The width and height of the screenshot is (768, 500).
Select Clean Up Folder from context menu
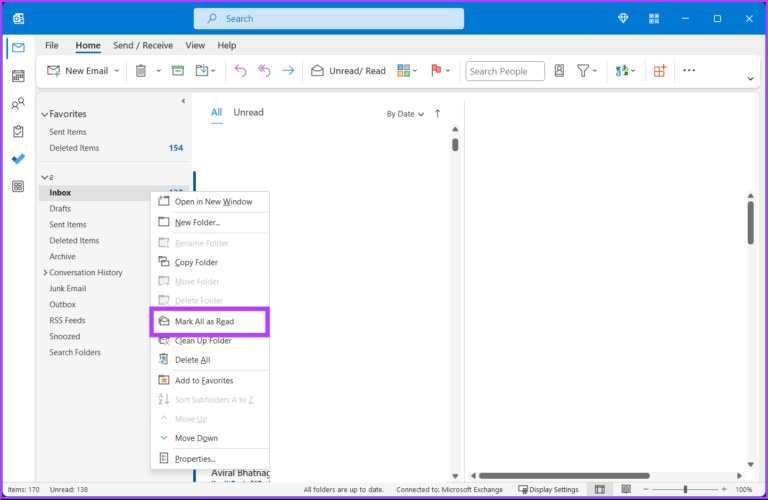[x=203, y=341]
